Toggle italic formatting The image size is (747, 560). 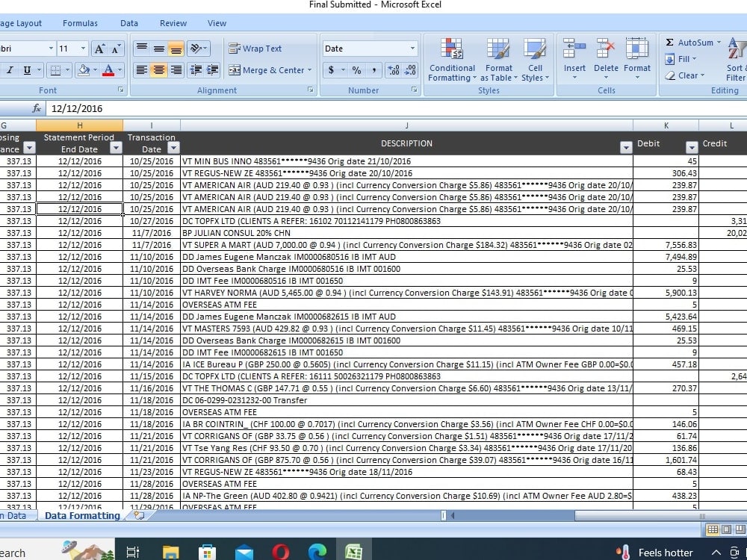(10, 70)
